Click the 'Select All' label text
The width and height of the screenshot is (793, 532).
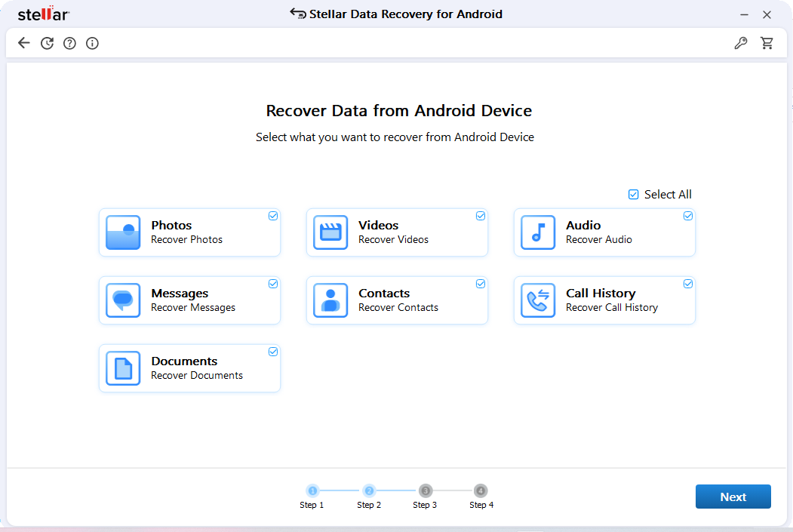[668, 195]
